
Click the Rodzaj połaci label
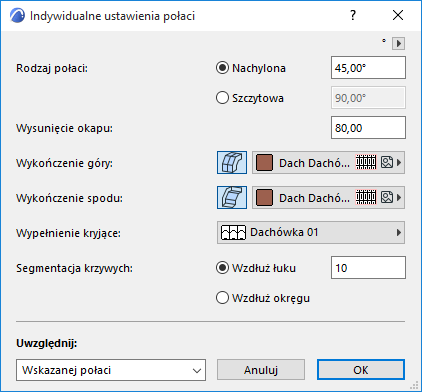(52, 68)
